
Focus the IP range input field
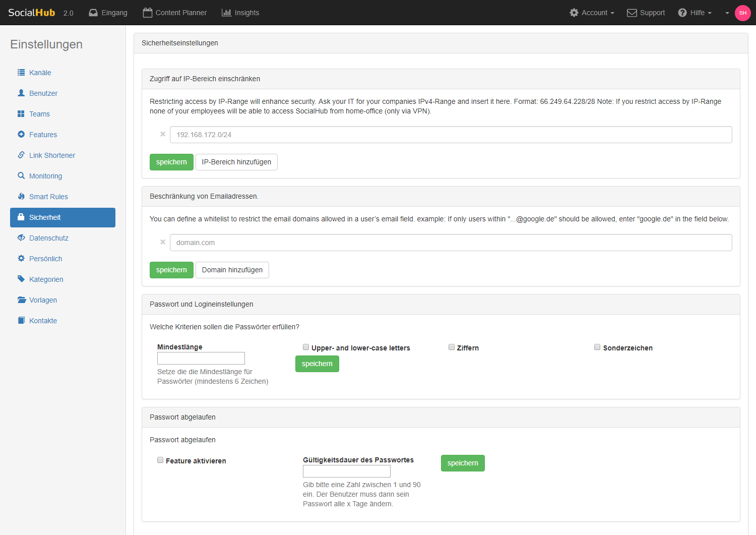pyautogui.click(x=451, y=135)
